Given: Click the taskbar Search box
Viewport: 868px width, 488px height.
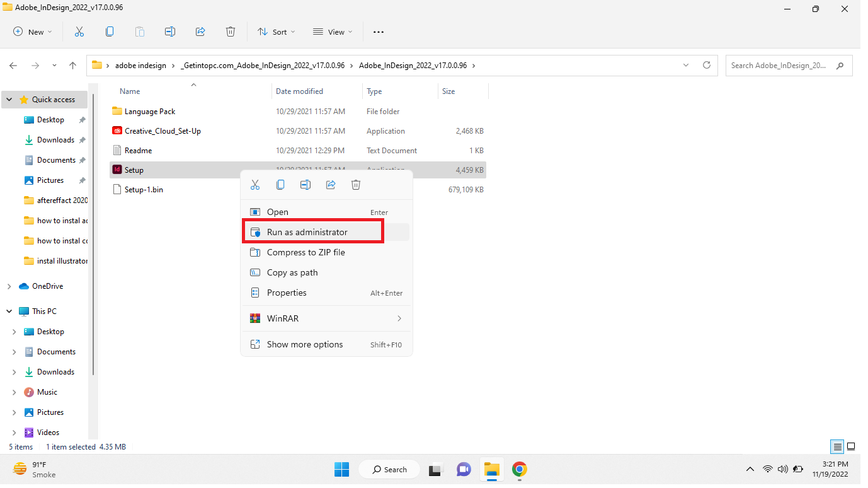Looking at the screenshot, I should click(x=389, y=469).
